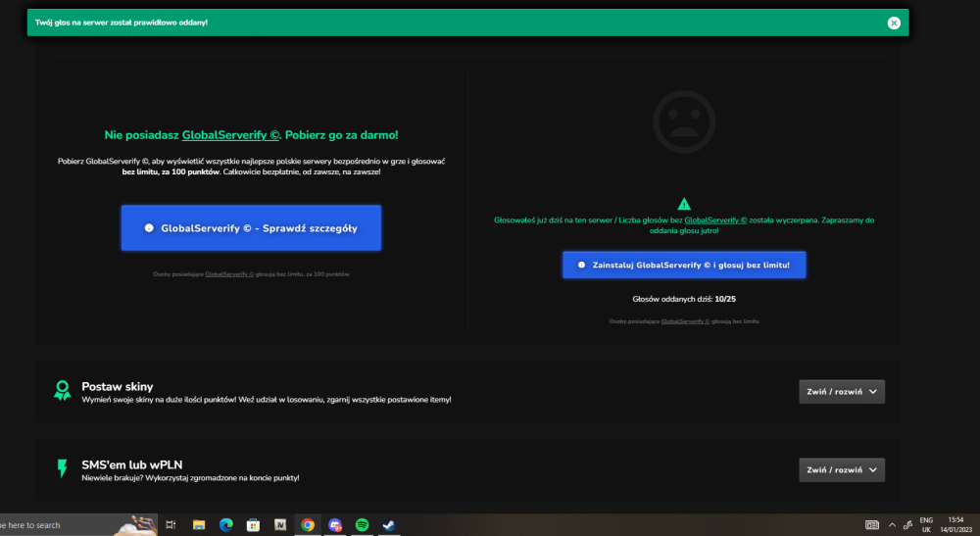
Task: Open Steam from the taskbar
Action: (x=389, y=525)
